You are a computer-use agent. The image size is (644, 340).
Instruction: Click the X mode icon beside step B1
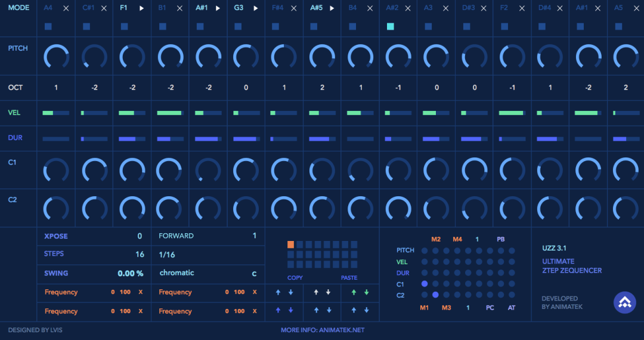coord(179,8)
